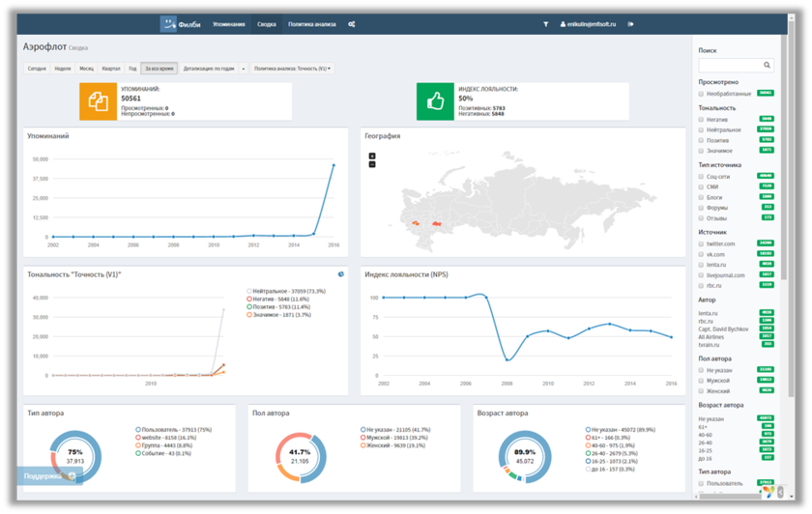Go to Упоминания in top menu
This screenshot has height=514, width=812.
click(x=229, y=24)
